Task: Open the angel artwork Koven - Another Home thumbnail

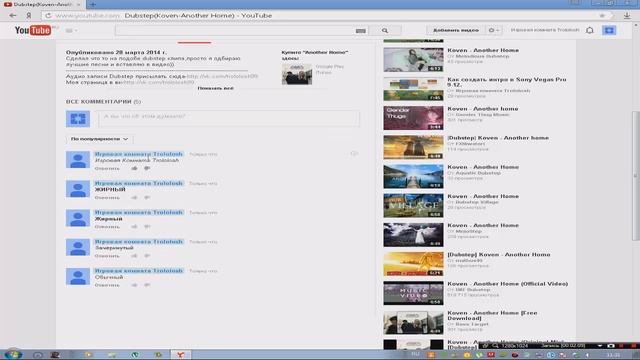Action: pos(413,235)
